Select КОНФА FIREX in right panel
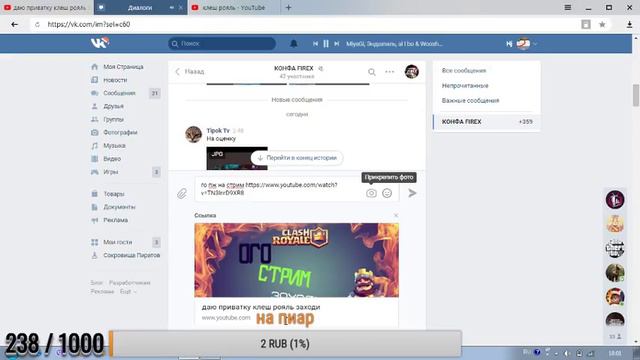 coord(487,122)
